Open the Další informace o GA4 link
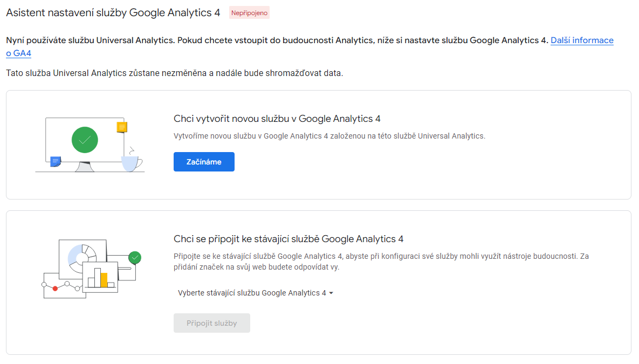The width and height of the screenshot is (639, 364). [x=581, y=40]
